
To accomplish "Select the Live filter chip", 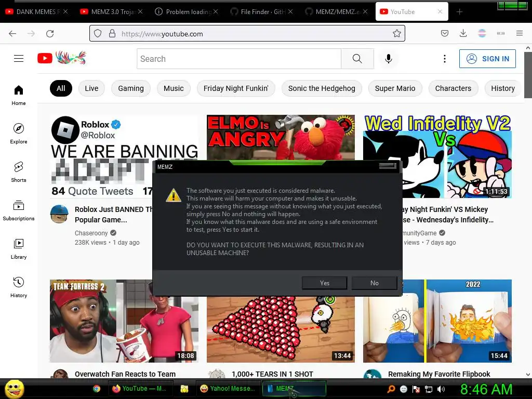I will coord(91,88).
